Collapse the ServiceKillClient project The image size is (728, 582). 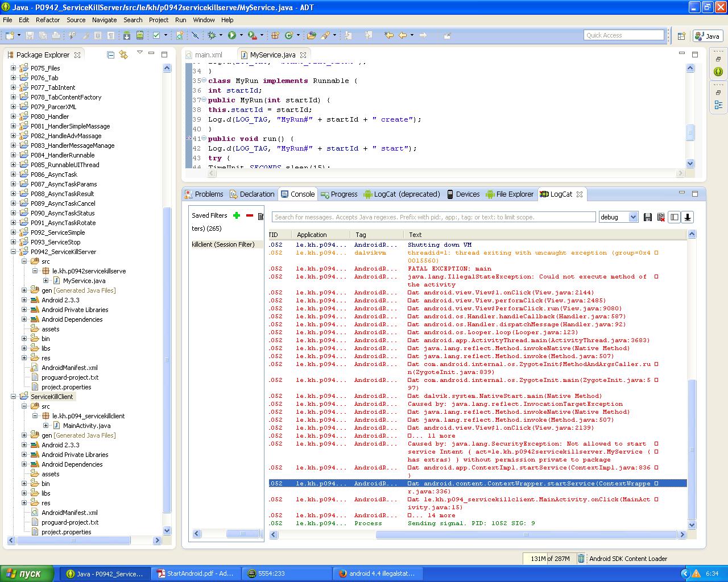pyautogui.click(x=14, y=397)
